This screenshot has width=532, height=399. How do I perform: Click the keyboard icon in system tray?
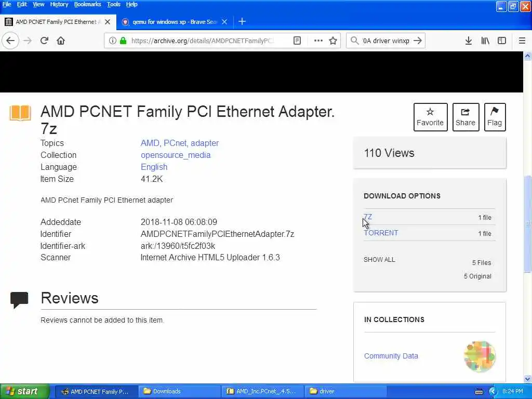[x=479, y=392]
